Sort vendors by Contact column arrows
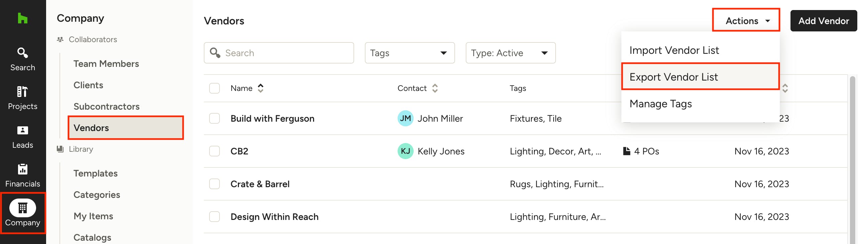Image resolution: width=868 pixels, height=244 pixels. [x=435, y=88]
